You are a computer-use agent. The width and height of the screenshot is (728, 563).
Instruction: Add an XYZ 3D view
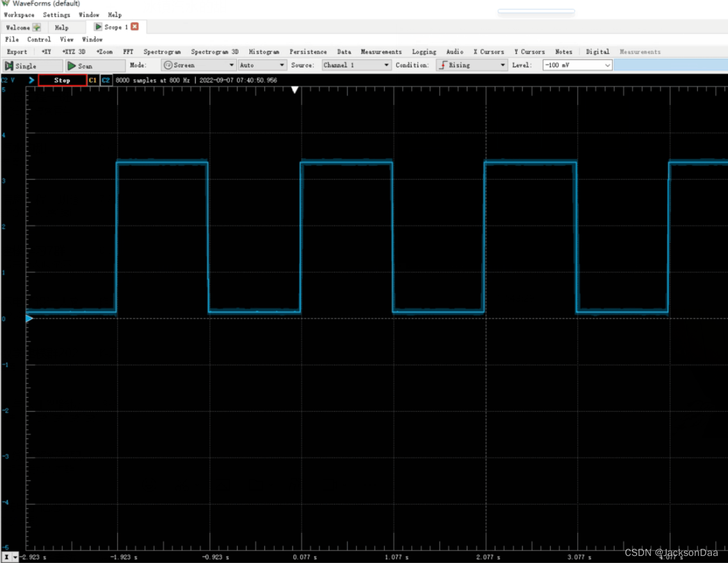pyautogui.click(x=74, y=52)
